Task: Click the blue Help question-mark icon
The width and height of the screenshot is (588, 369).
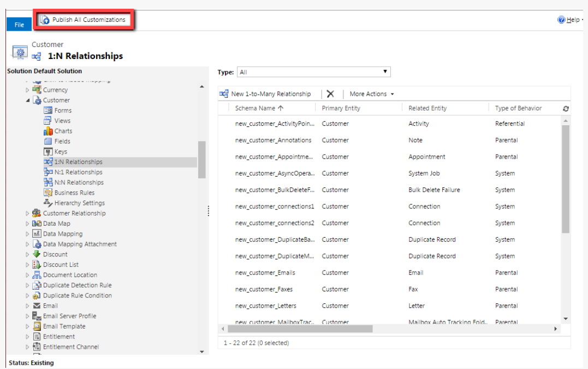Action: coord(561,20)
